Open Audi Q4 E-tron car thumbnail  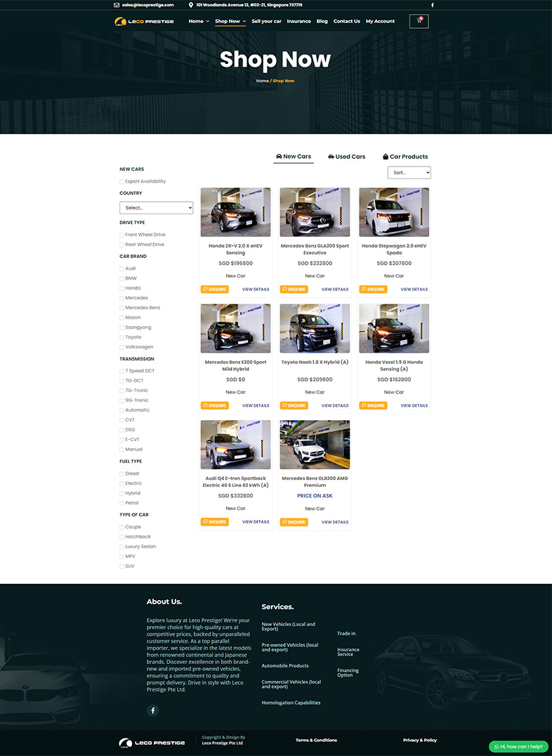235,445
